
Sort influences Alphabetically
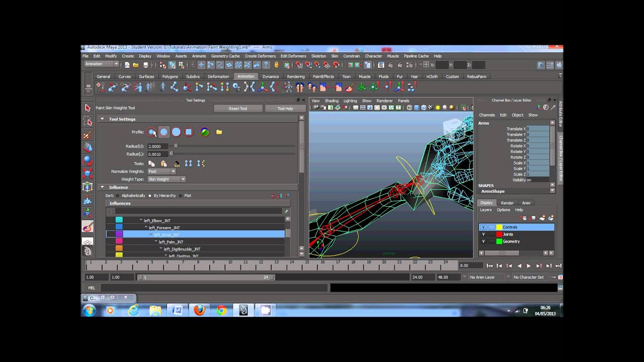point(130,196)
